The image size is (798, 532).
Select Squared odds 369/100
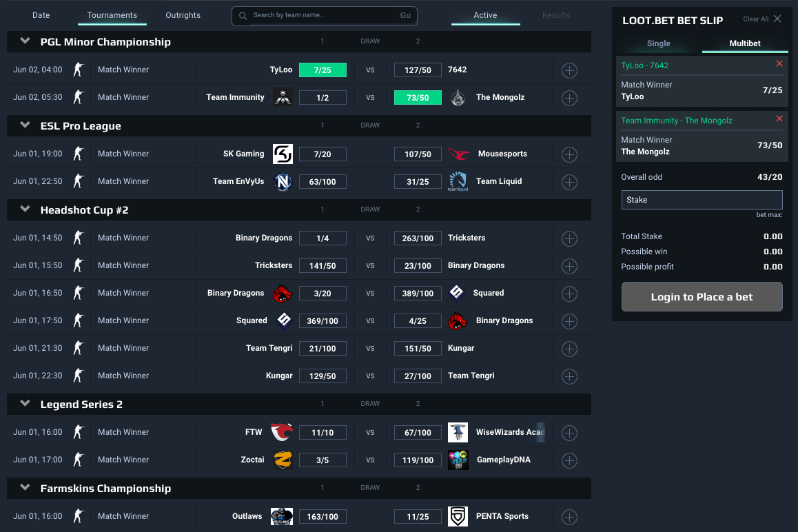(x=323, y=320)
